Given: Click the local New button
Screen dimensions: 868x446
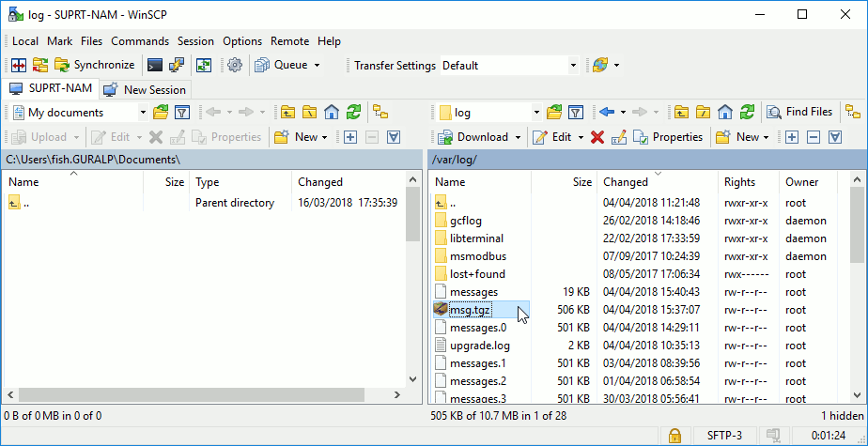Looking at the screenshot, I should [301, 137].
